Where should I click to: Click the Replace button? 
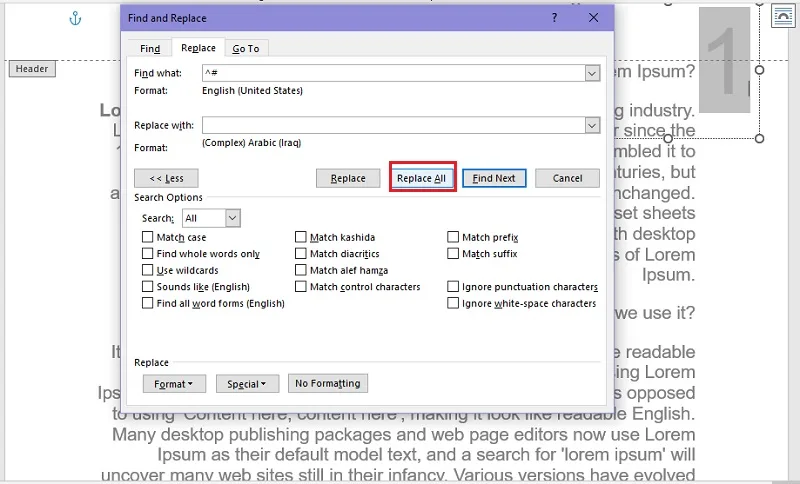click(x=348, y=178)
